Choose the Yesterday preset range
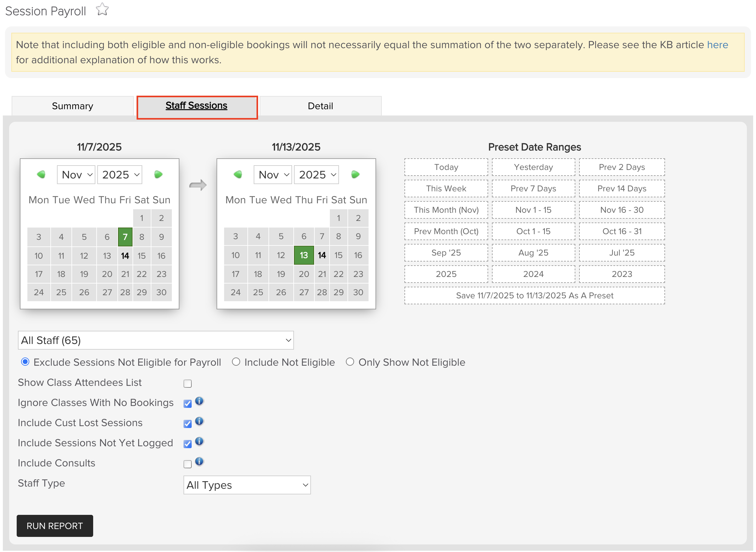This screenshot has width=756, height=552. (x=534, y=167)
